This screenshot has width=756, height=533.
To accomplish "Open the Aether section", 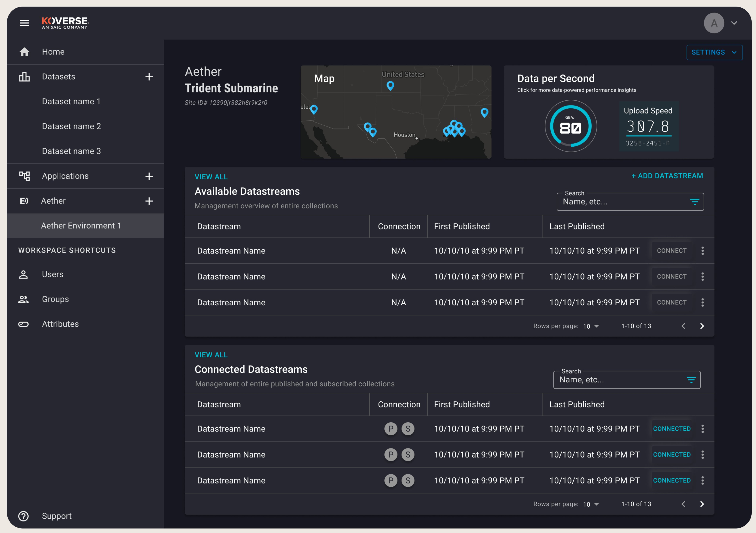I will click(x=53, y=201).
